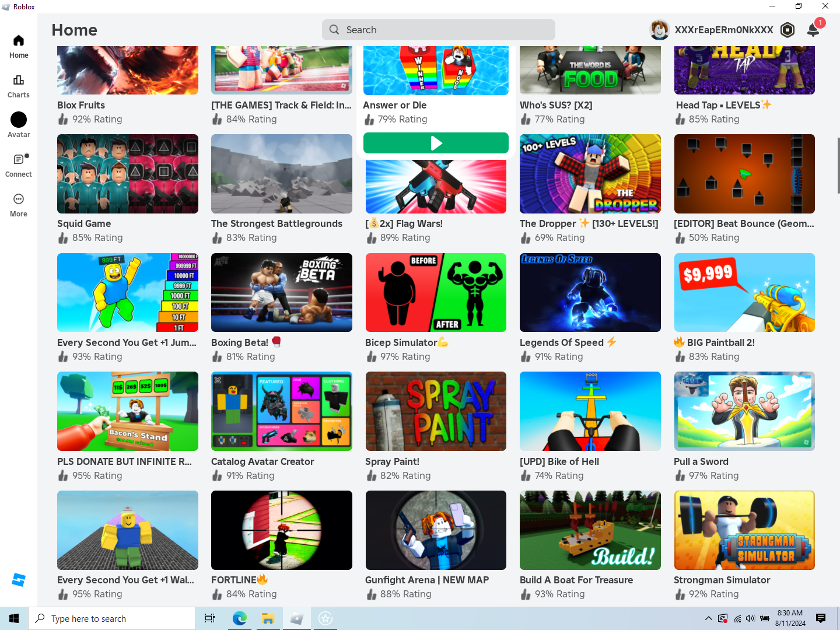Open the BIG Paintball 2! thumbnail
The width and height of the screenshot is (840, 630).
point(744,293)
